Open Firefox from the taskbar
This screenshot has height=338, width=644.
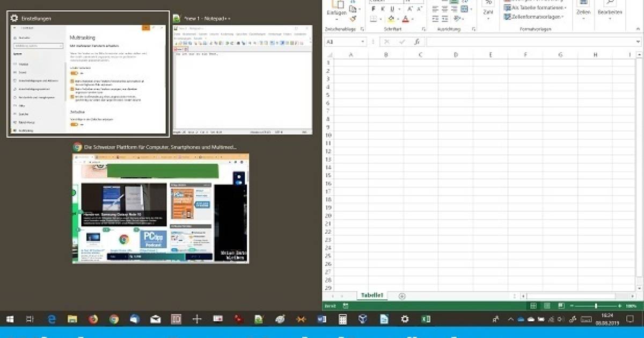tap(93, 319)
